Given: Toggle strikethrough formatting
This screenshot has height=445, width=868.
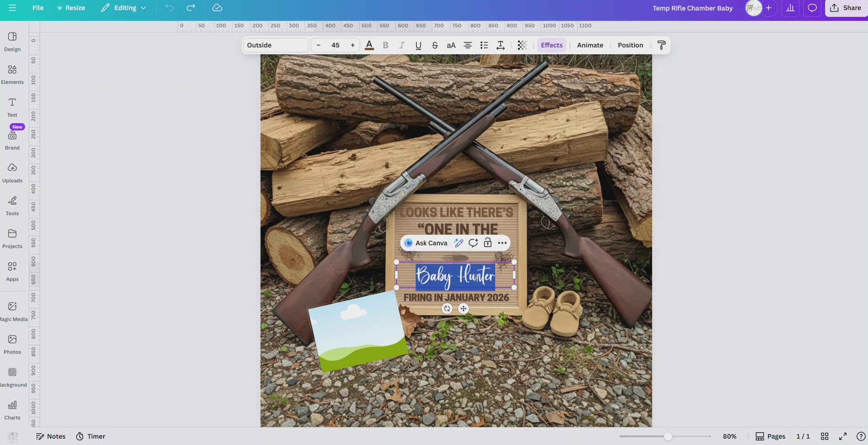Looking at the screenshot, I should click(434, 45).
